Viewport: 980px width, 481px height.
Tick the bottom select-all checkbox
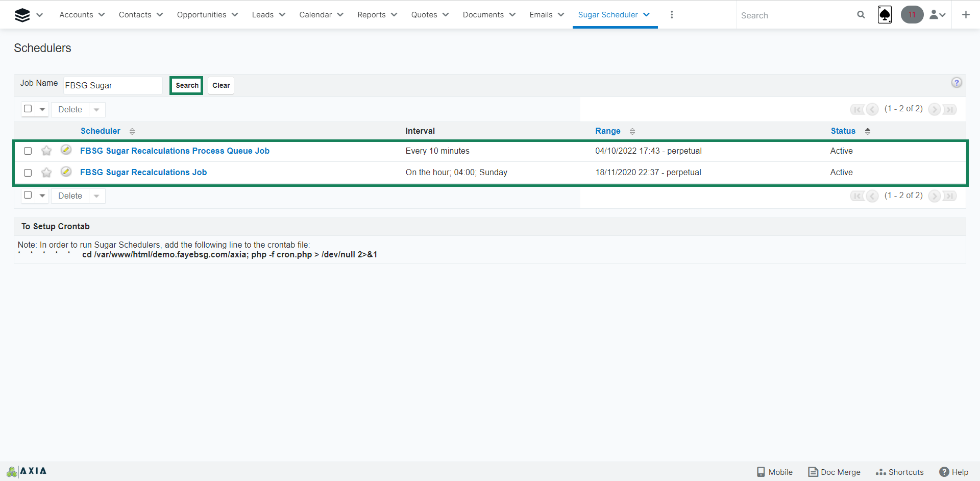[28, 195]
